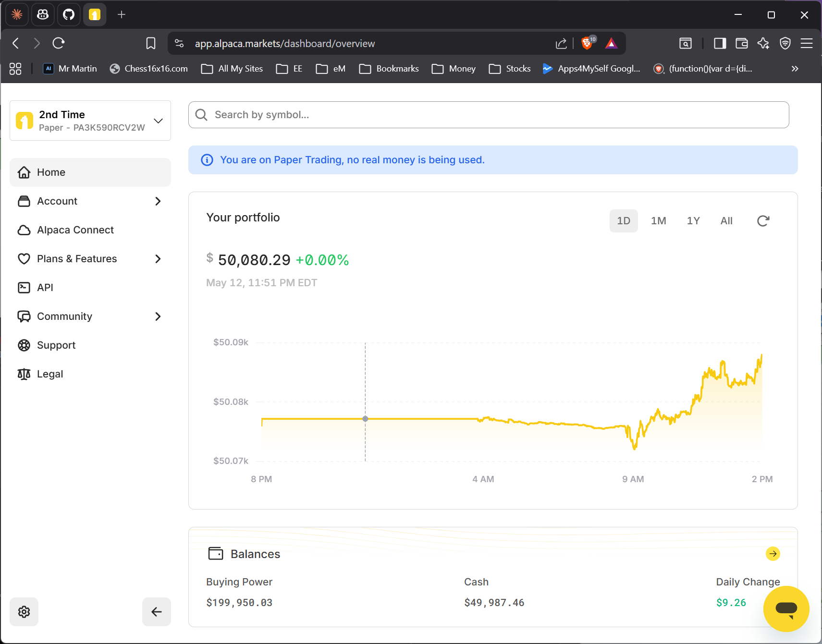The height and width of the screenshot is (644, 822).
Task: Open Chess16x16.com bookmark
Action: (x=148, y=69)
